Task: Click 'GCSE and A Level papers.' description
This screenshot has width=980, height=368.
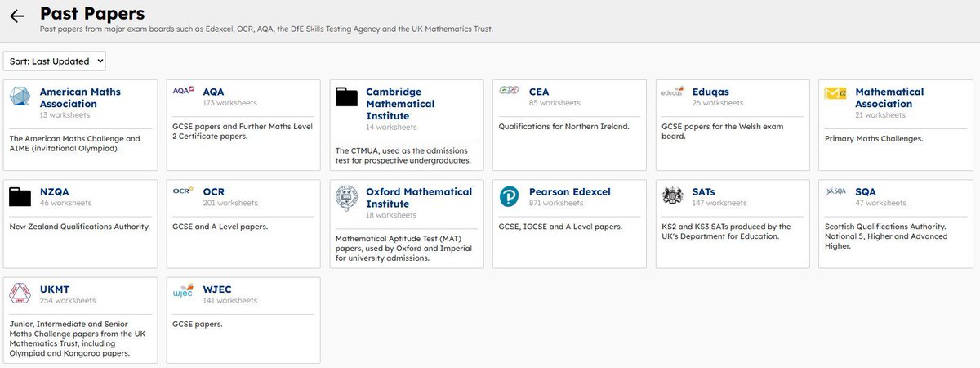Action: pyautogui.click(x=220, y=227)
